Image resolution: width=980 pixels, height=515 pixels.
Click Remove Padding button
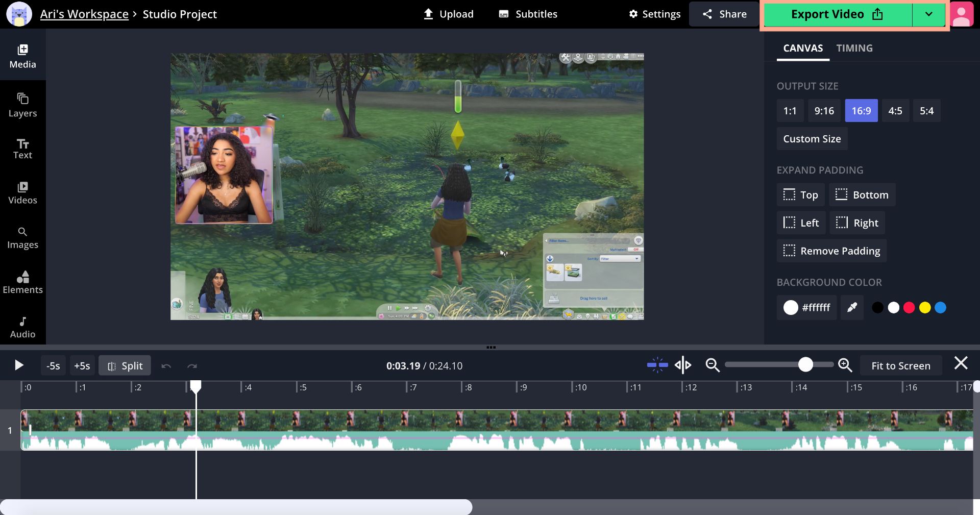click(832, 251)
